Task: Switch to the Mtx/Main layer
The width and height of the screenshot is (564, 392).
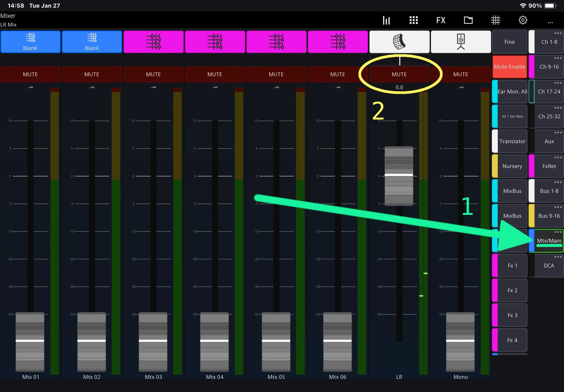Action: pyautogui.click(x=549, y=241)
